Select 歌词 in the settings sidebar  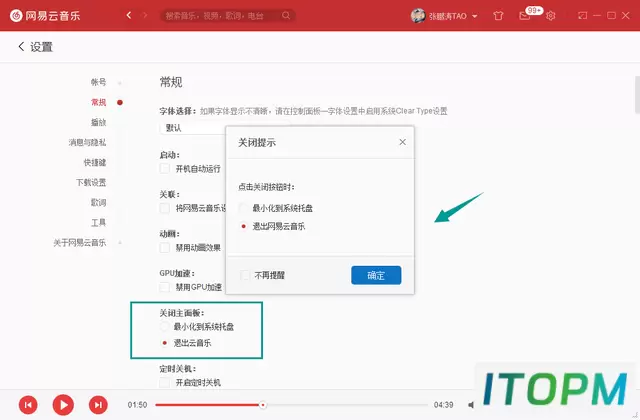point(98,202)
